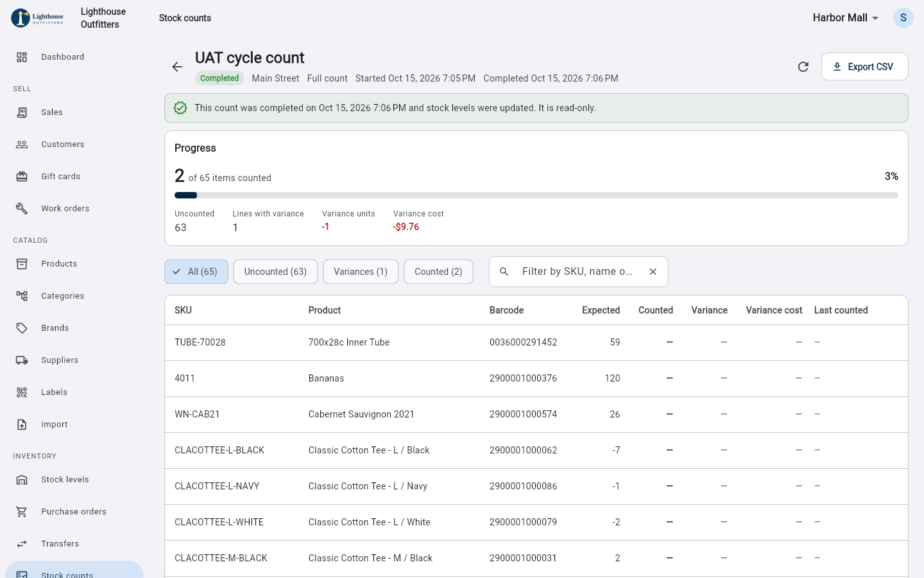Click the CLACOTTEE-L-BLACK SKU
The image size is (924, 578).
[x=219, y=450]
